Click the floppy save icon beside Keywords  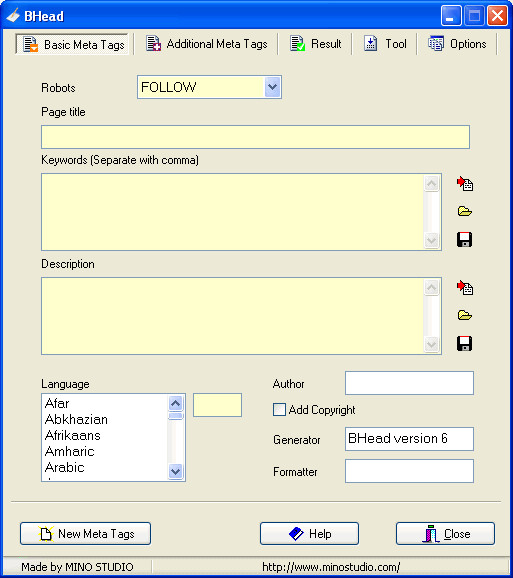pyautogui.click(x=464, y=240)
